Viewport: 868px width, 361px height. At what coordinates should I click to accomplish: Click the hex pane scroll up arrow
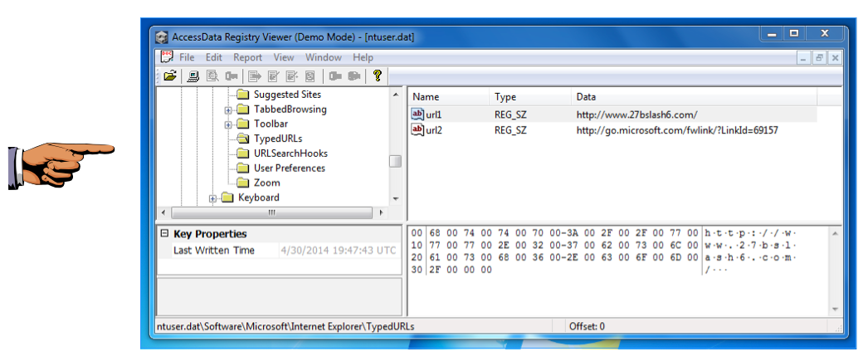coord(835,234)
